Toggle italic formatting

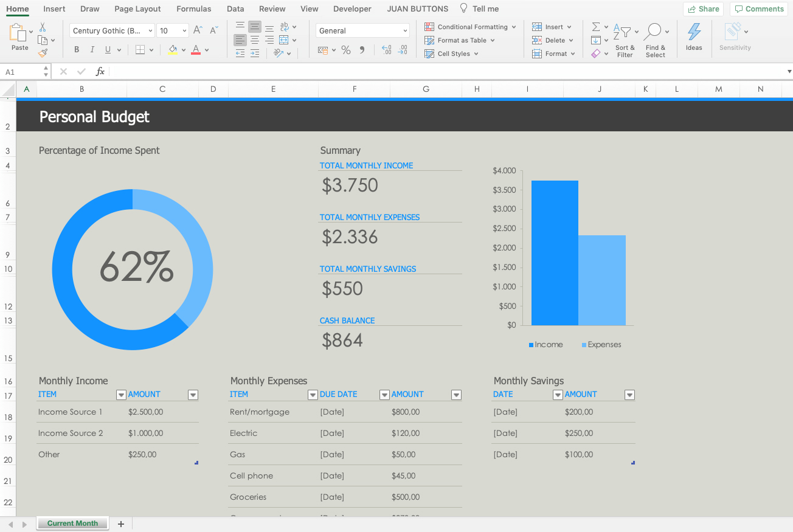coord(92,50)
